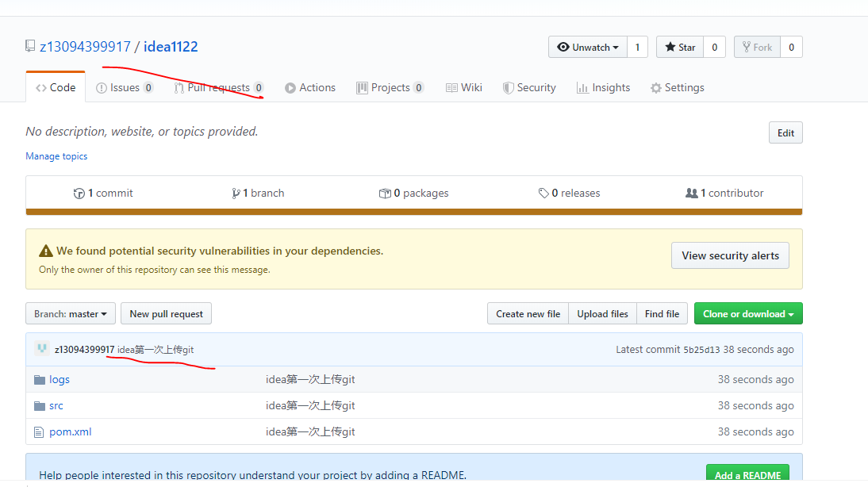Open the logs folder

(60, 380)
